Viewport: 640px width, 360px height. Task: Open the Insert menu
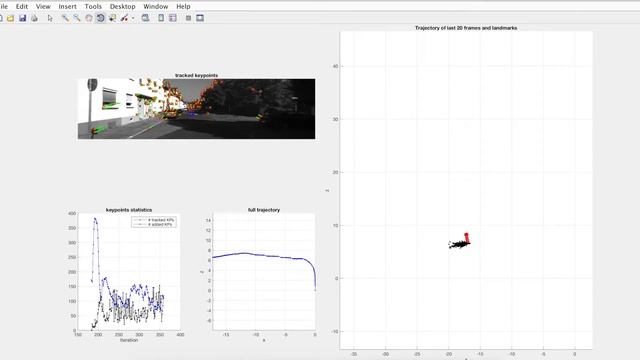coord(67,7)
